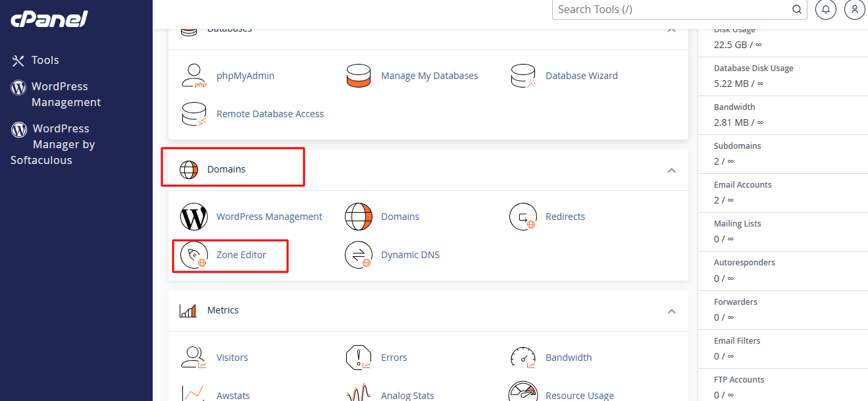Image resolution: width=868 pixels, height=401 pixels.
Task: Launch the Database Wizard link
Action: pyautogui.click(x=582, y=76)
